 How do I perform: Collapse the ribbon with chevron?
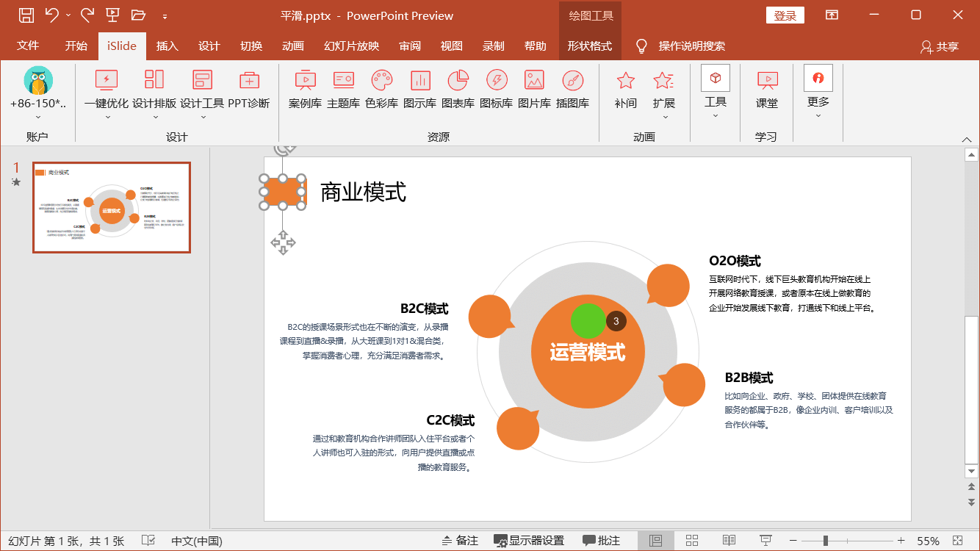pos(967,140)
